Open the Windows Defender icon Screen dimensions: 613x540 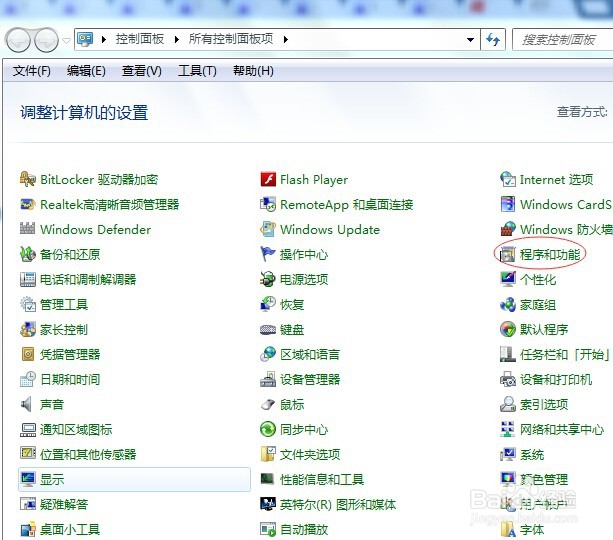[x=27, y=229]
